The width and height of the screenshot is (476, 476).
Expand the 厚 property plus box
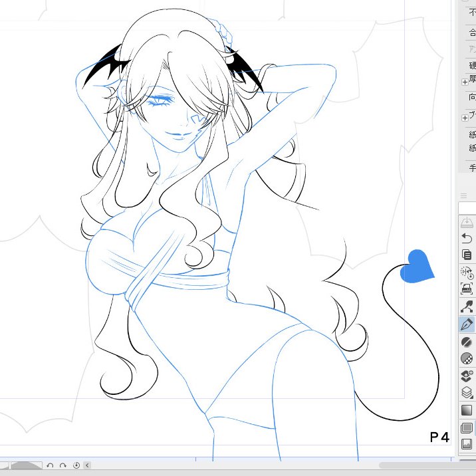[465, 82]
